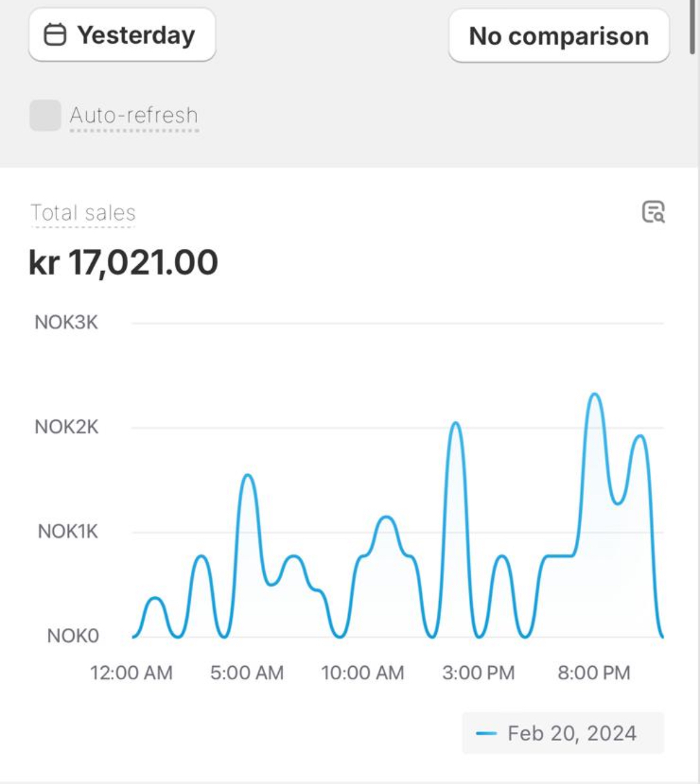This screenshot has height=784, width=700.
Task: Enable the Auto-refresh checkbox
Action: click(45, 115)
